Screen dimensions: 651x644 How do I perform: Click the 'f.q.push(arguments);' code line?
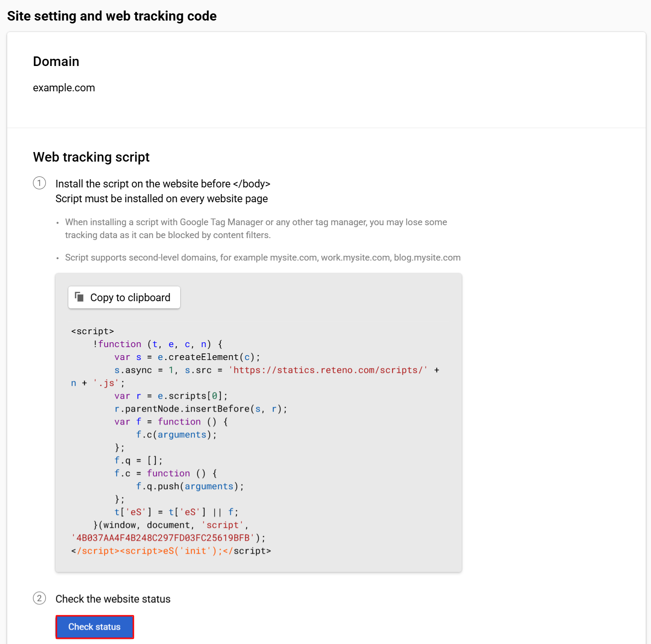190,486
